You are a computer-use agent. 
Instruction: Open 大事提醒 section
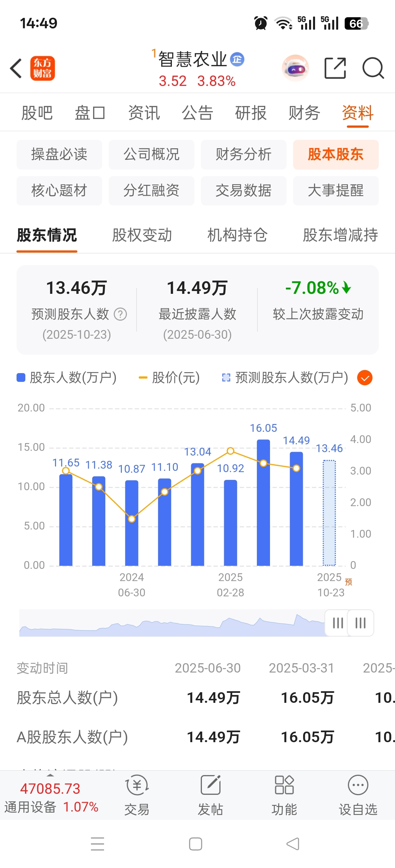[x=336, y=190]
